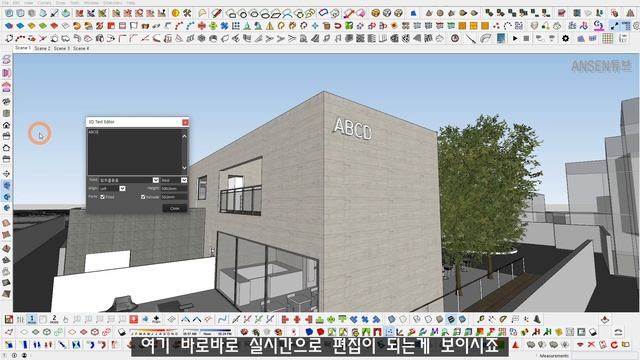Viewport: 640px width, 360px height.
Task: Open the font name dropdown in 3D Text Editor
Action: 156,180
